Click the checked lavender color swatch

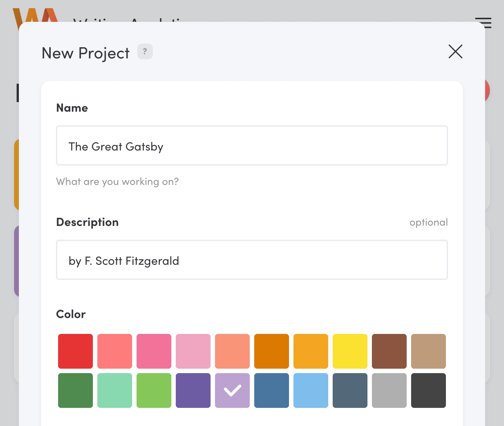(232, 390)
